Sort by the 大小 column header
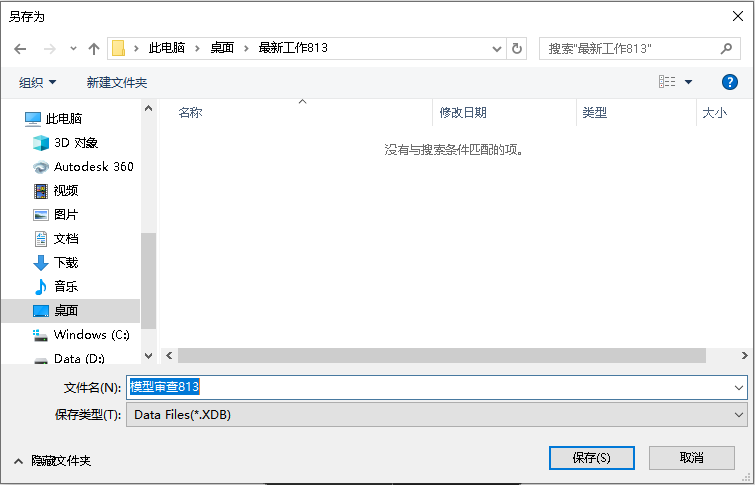 [x=724, y=113]
